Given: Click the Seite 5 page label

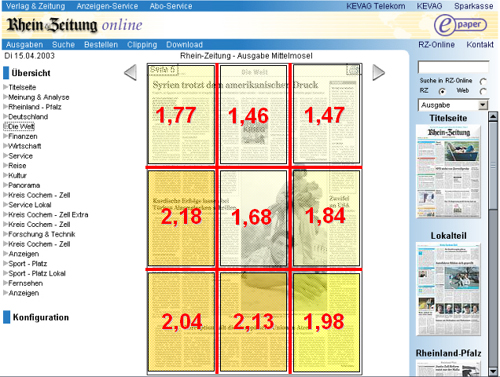Looking at the screenshot, I should [163, 70].
